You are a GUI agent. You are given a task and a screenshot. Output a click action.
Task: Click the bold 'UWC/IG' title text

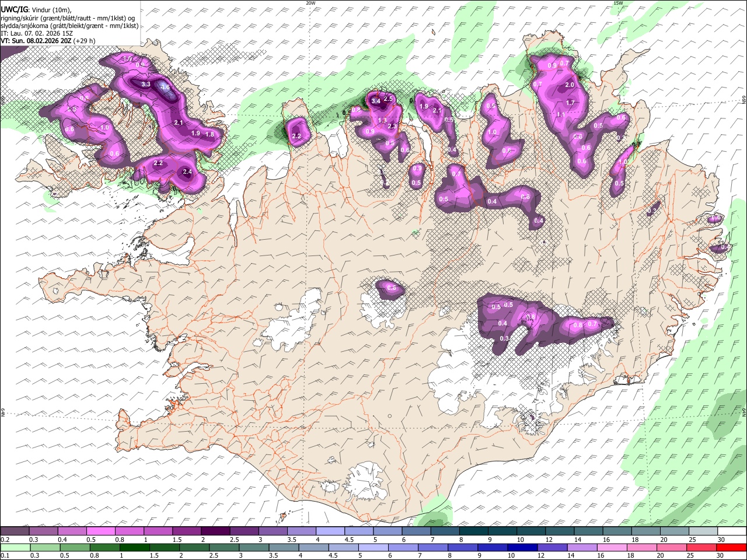tap(13, 9)
